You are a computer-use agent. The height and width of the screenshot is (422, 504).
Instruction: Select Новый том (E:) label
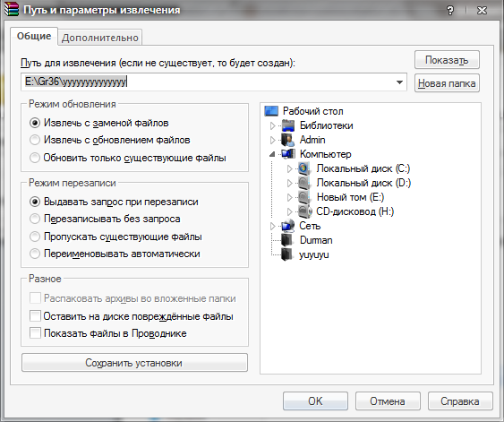(350, 197)
